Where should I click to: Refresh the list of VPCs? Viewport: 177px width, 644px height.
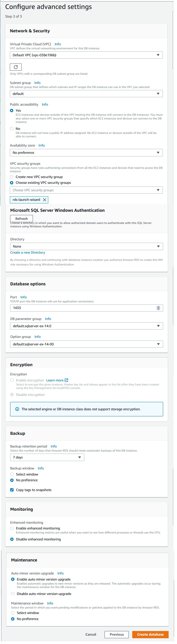pyautogui.click(x=16, y=67)
